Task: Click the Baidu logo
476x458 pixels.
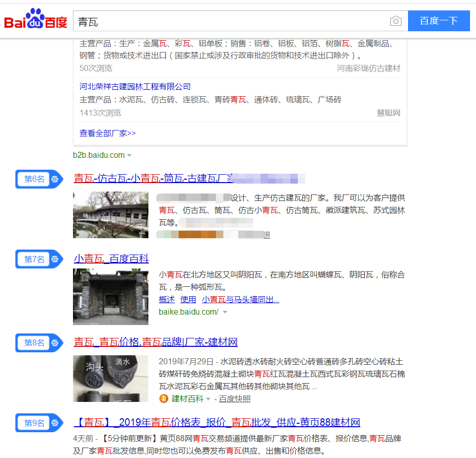Action: 36,19
